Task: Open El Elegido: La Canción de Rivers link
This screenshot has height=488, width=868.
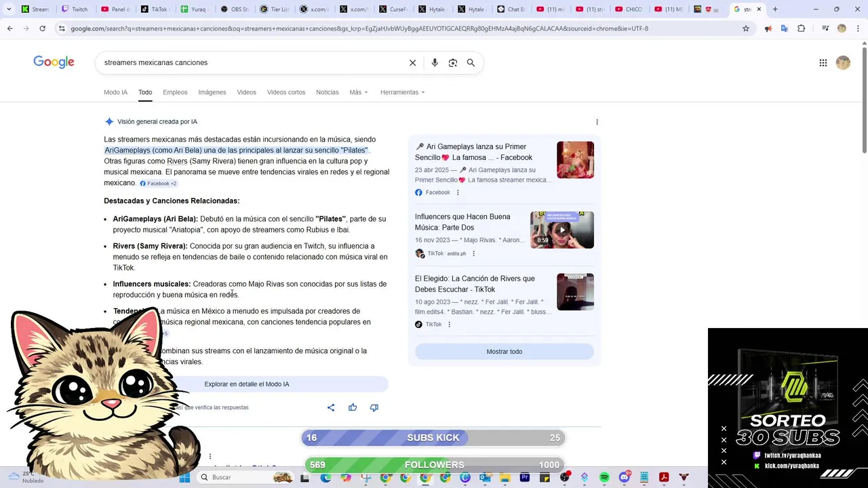Action: 475,284
